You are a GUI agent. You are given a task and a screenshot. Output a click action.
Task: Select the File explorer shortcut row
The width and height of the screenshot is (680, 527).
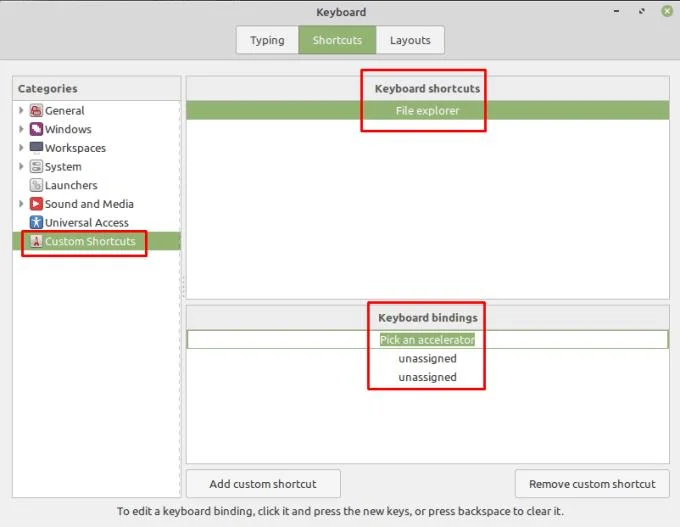point(428,110)
